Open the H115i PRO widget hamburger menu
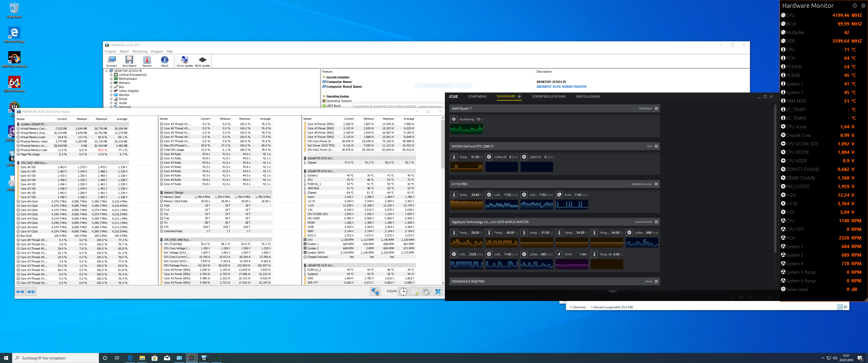The width and height of the screenshot is (868, 363). pos(656,184)
